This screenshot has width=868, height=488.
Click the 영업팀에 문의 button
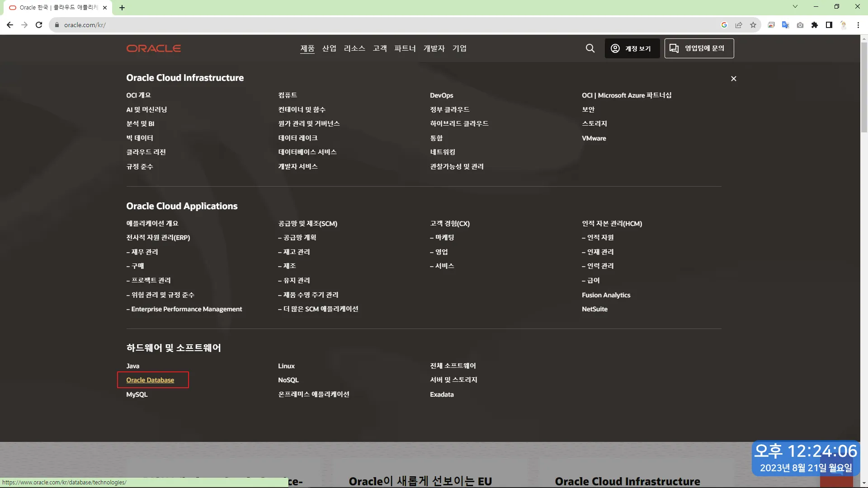699,48
